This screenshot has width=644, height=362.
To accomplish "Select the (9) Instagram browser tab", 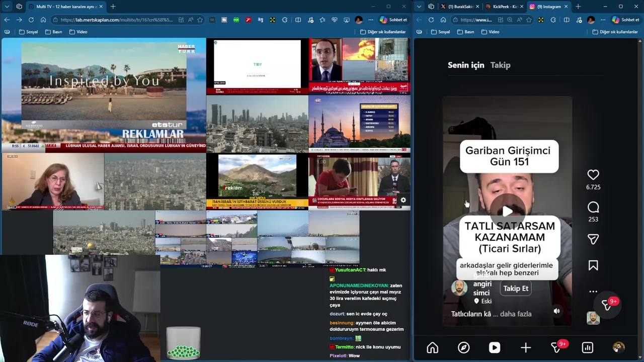I will pos(549,7).
